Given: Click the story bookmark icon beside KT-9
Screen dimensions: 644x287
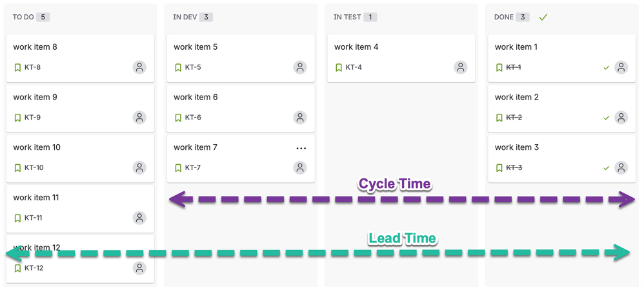Looking at the screenshot, I should point(17,118).
